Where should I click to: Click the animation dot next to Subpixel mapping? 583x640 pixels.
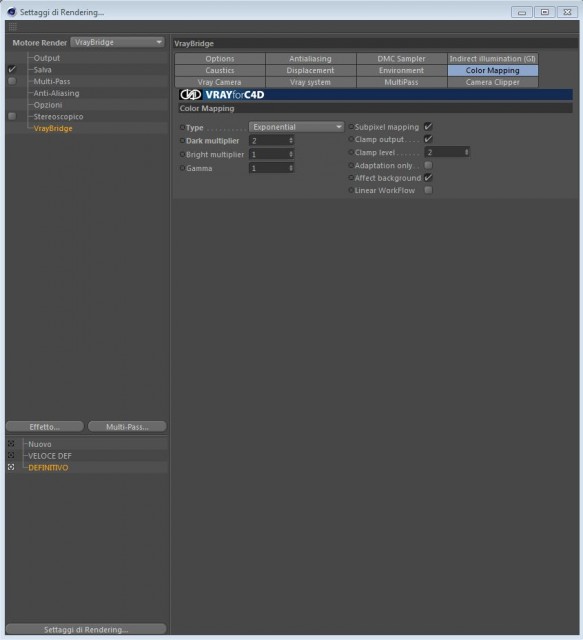(x=351, y=127)
